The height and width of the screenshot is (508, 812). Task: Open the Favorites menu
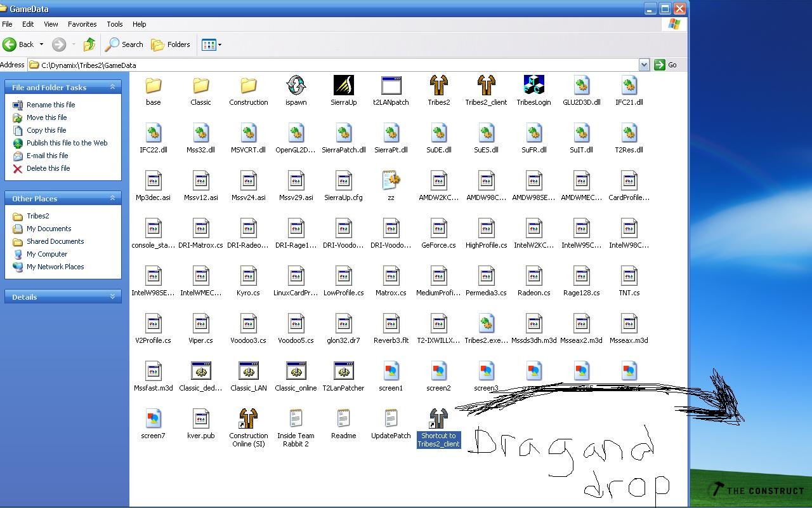pyautogui.click(x=82, y=24)
